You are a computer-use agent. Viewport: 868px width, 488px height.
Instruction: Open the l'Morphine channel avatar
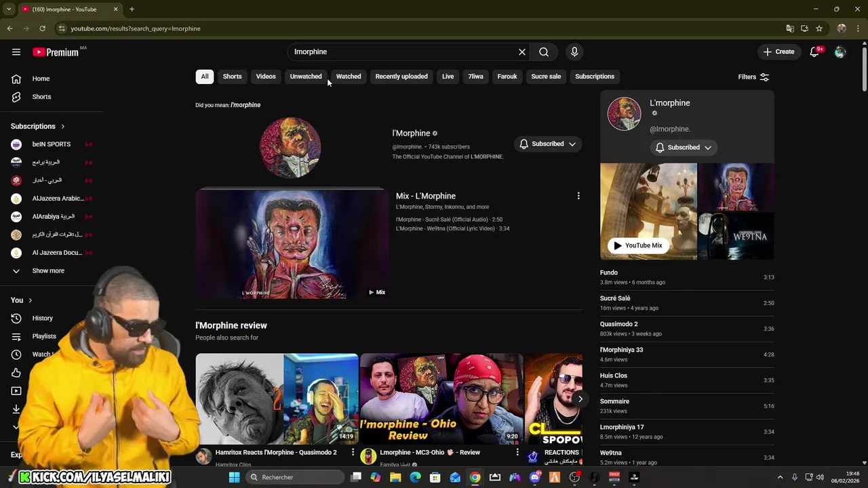[x=290, y=147]
